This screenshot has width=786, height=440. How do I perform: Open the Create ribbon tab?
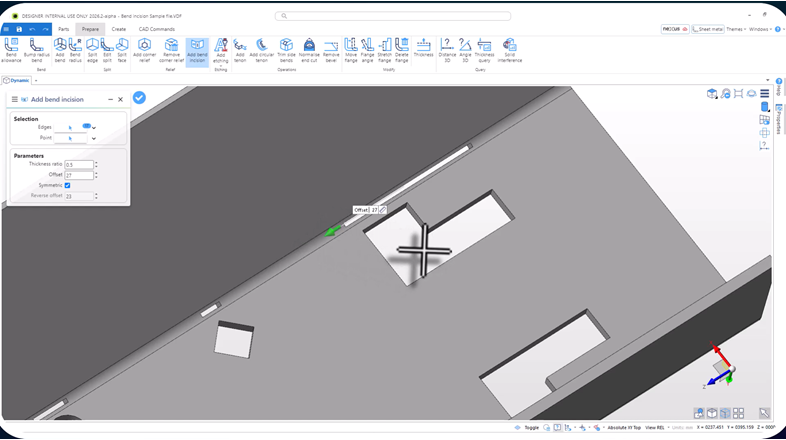(119, 29)
